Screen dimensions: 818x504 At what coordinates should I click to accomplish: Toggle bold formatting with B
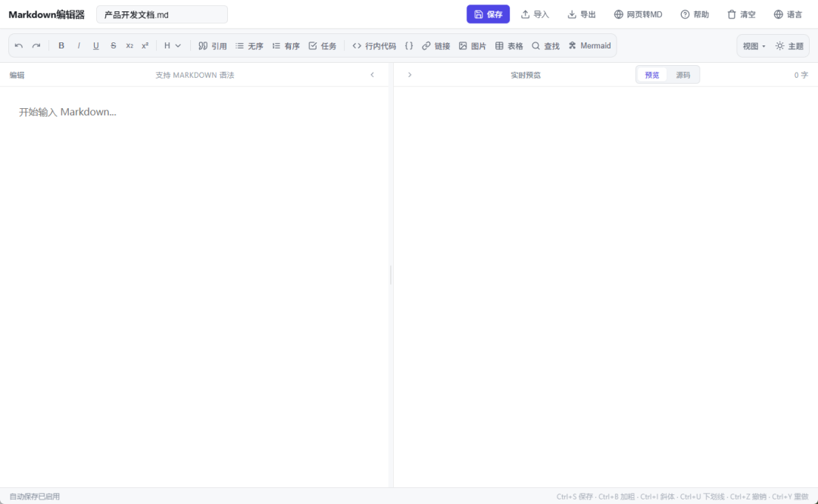pos(61,46)
